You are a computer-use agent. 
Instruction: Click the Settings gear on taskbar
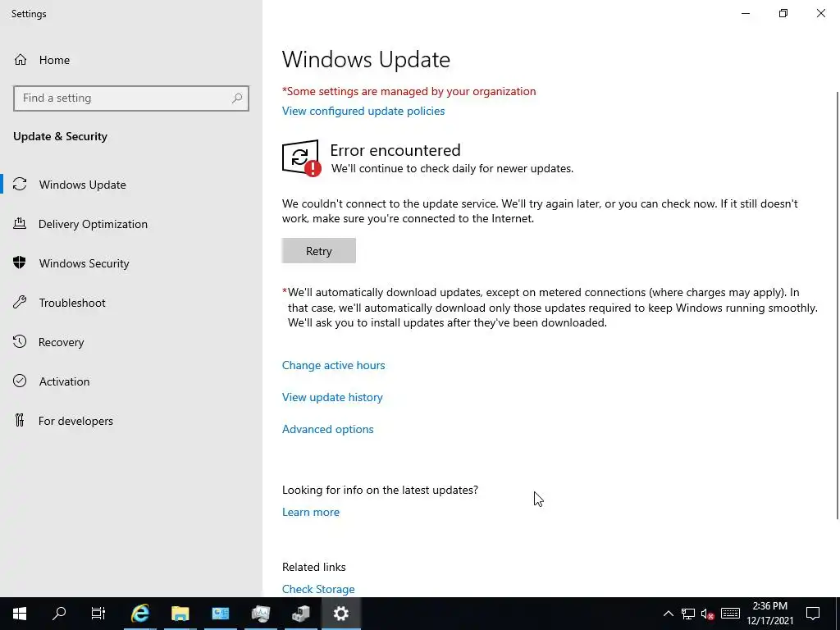coord(340,614)
